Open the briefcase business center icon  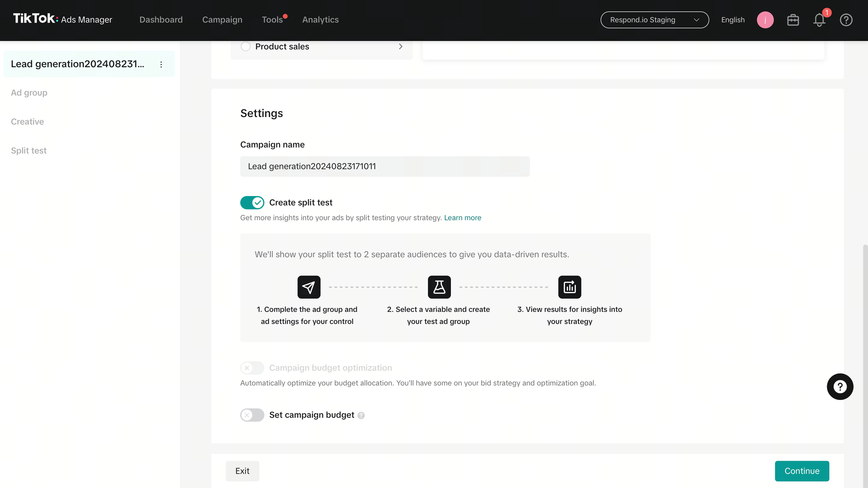click(793, 20)
